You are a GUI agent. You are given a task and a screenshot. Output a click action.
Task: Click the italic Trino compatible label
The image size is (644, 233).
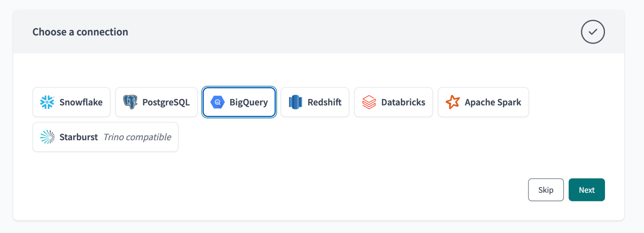coord(137,137)
